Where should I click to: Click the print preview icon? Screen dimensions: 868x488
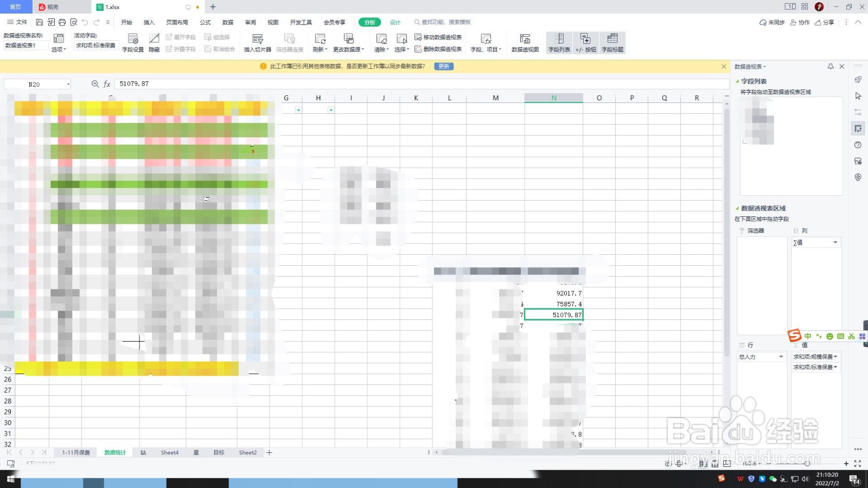click(x=73, y=22)
